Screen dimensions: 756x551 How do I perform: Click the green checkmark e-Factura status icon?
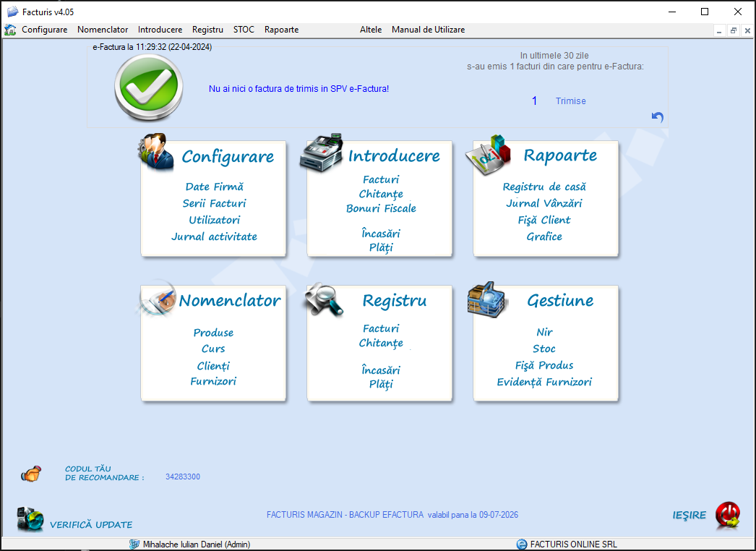coord(147,87)
